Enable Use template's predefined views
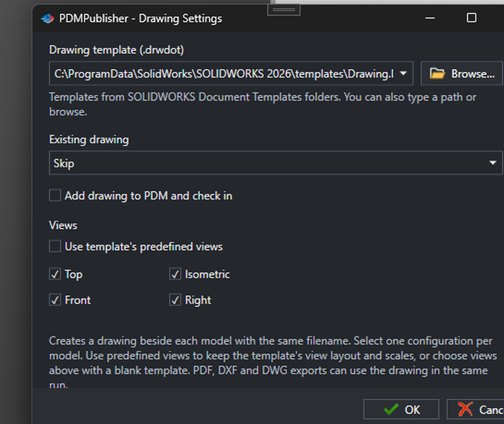 click(x=55, y=247)
